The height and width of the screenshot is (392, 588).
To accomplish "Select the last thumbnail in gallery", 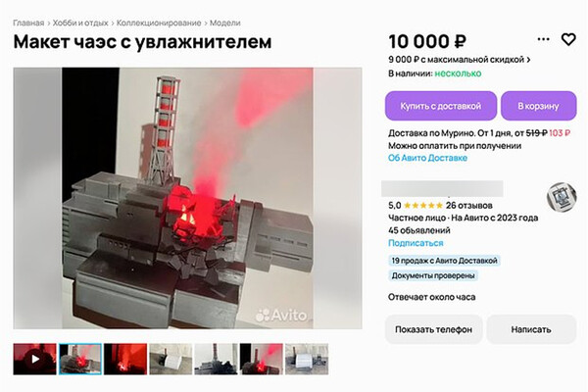I will 307,359.
